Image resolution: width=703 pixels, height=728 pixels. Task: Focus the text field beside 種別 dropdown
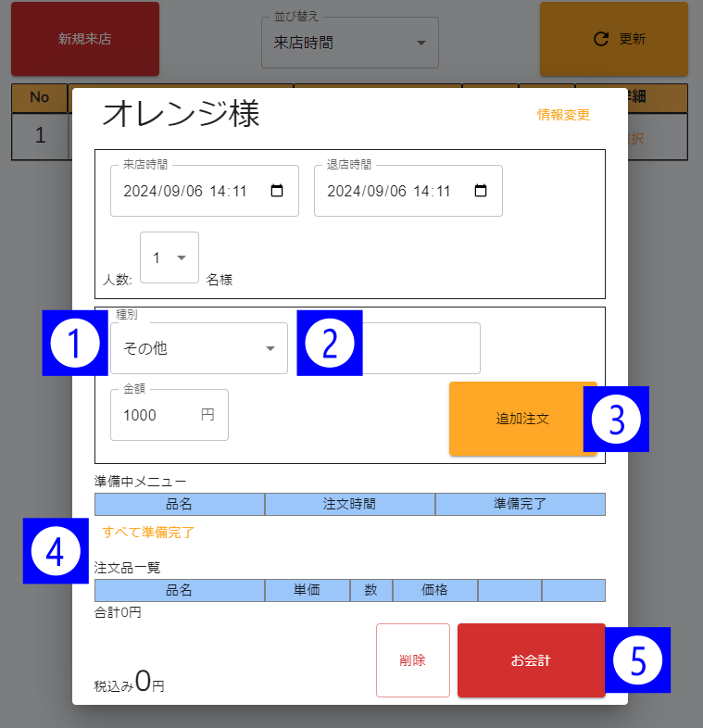pos(421,348)
